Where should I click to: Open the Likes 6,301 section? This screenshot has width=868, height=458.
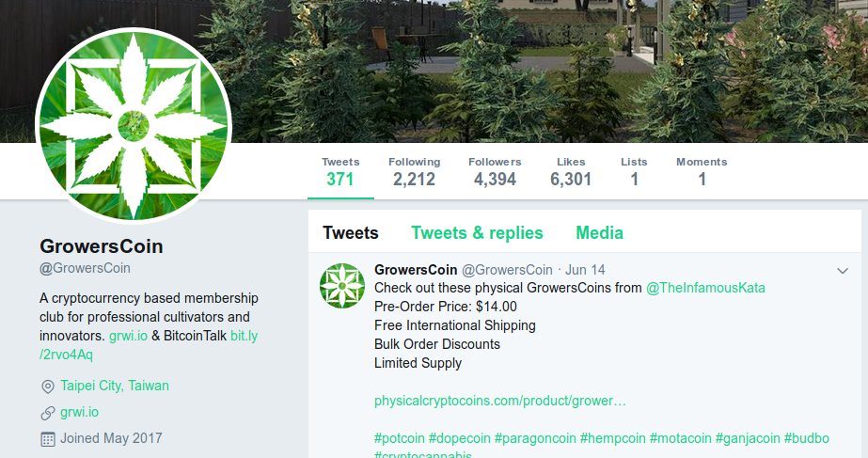tap(571, 172)
